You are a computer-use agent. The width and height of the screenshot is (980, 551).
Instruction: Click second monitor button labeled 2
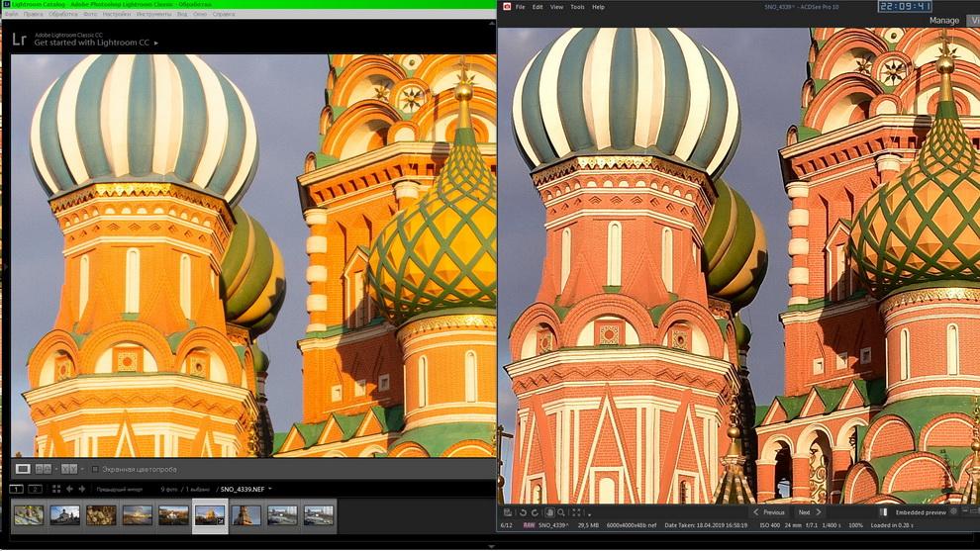(x=35, y=489)
